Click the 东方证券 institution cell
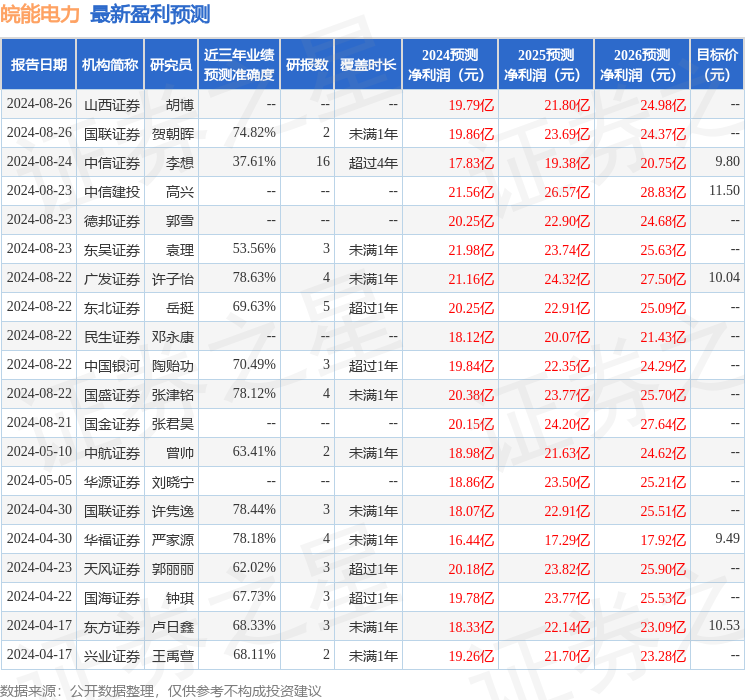745x700 pixels. 112,627
